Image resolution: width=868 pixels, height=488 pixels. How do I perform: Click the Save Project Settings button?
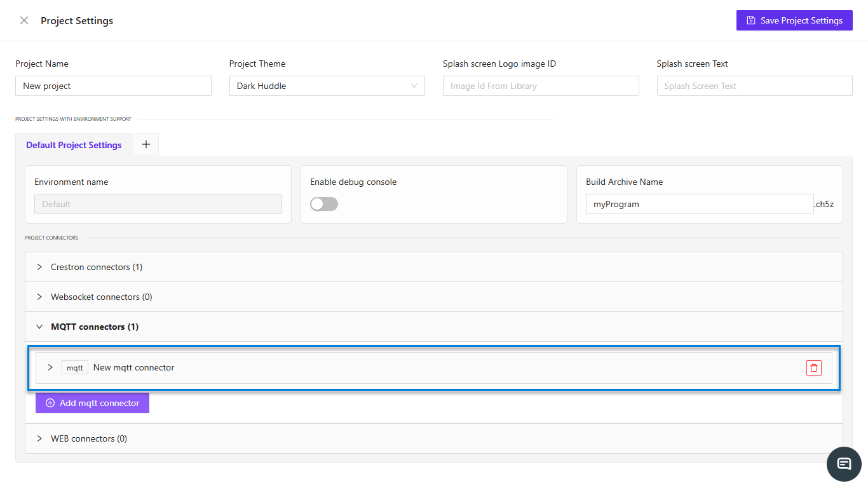click(794, 20)
